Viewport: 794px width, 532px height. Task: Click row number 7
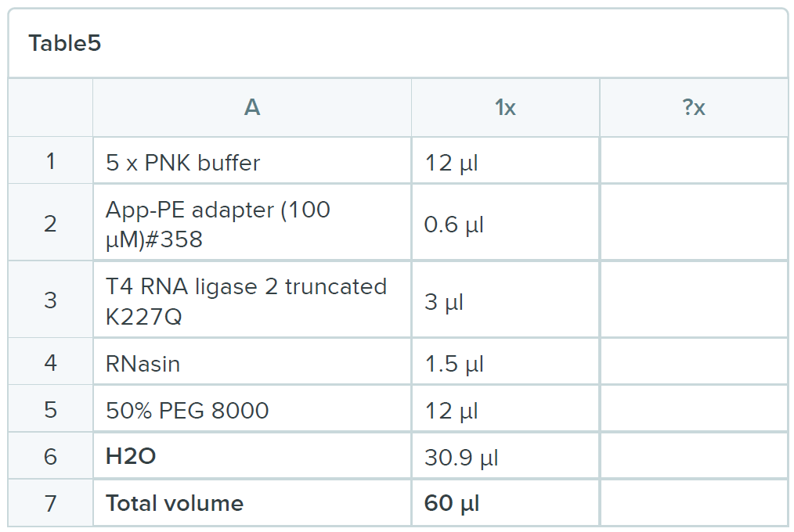coord(51,503)
